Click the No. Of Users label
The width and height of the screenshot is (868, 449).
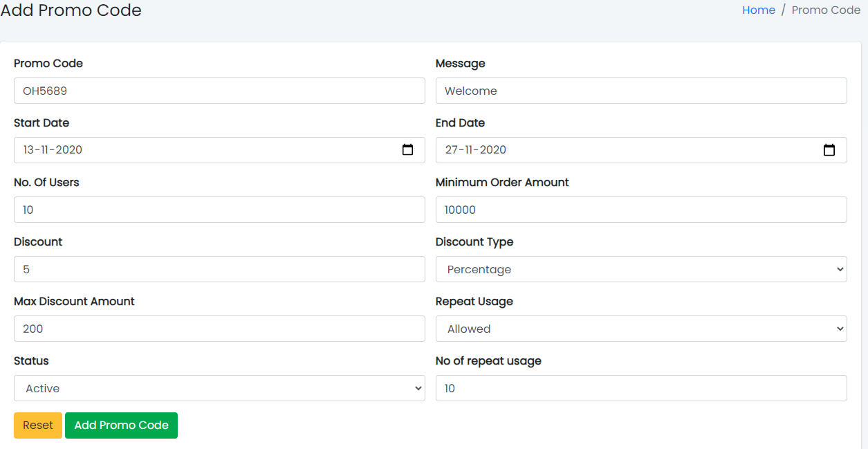coord(46,183)
